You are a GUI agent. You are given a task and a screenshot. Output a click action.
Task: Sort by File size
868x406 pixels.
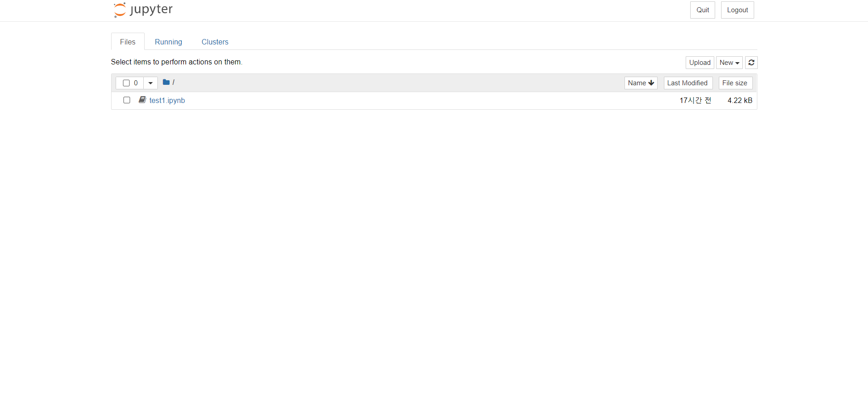coord(735,83)
